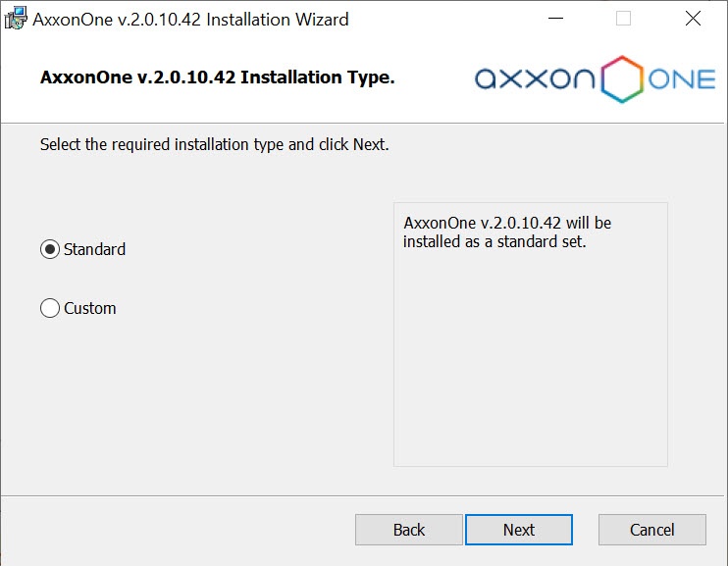Cancel the AxxonOne installation

coord(651,530)
